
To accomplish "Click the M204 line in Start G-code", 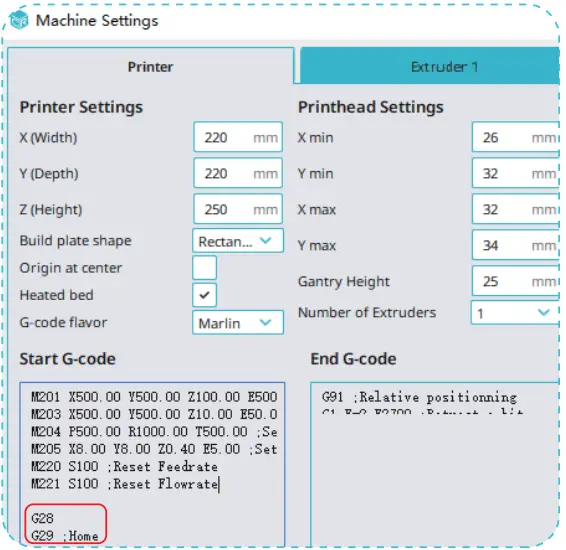I will [154, 431].
